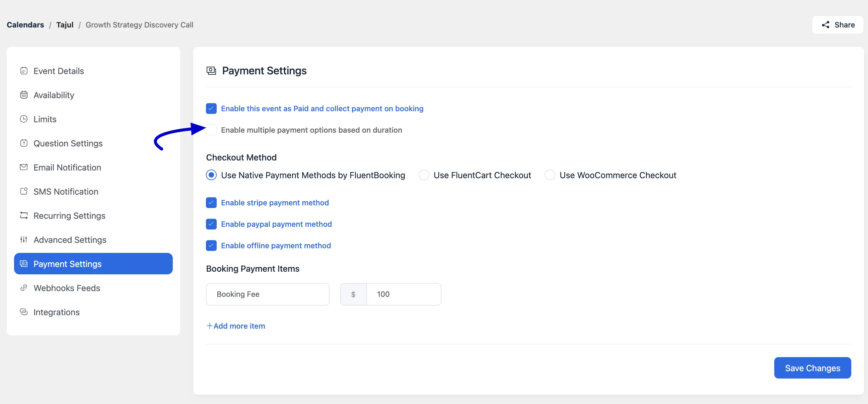Click the dollar currency prefix
This screenshot has width=868, height=404.
click(x=353, y=294)
